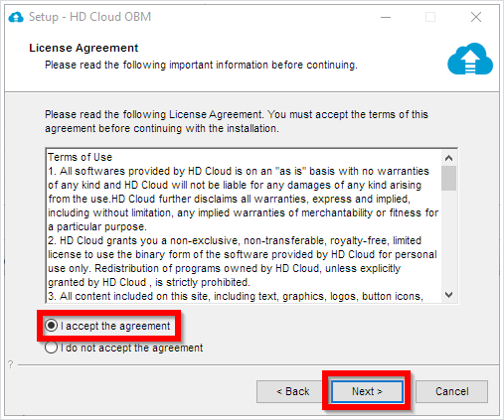504x420 pixels.
Task: Click the empty scrollbar track below thumb
Action: 448,239
